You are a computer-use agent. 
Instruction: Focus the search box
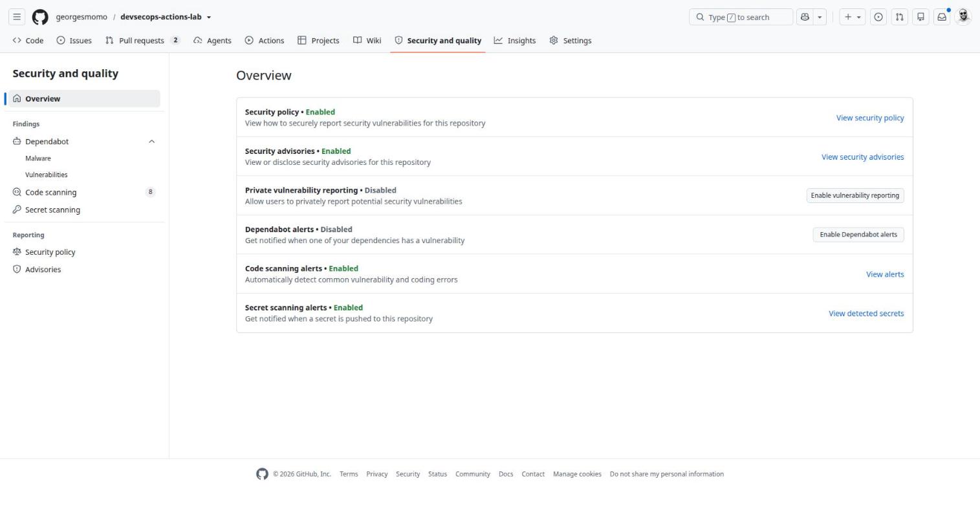pyautogui.click(x=741, y=17)
